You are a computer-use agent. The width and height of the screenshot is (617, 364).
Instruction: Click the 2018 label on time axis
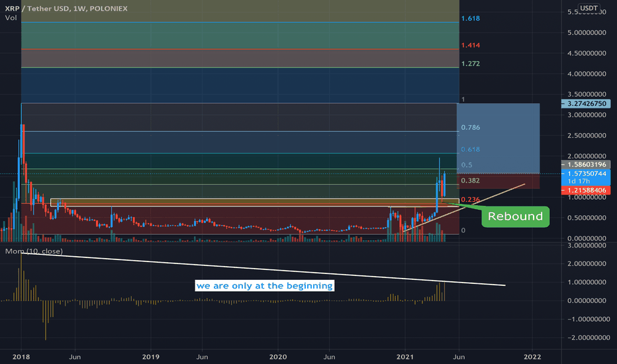tap(21, 357)
